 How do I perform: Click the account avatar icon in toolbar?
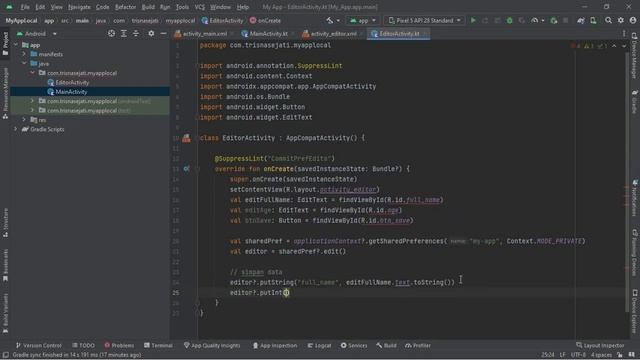pyautogui.click(x=633, y=20)
